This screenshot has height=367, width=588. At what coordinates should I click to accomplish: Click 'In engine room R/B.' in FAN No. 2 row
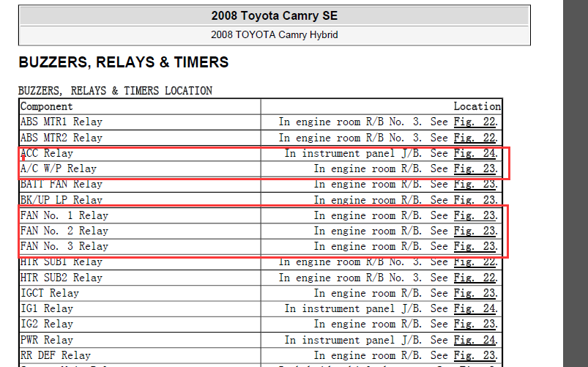368,231
